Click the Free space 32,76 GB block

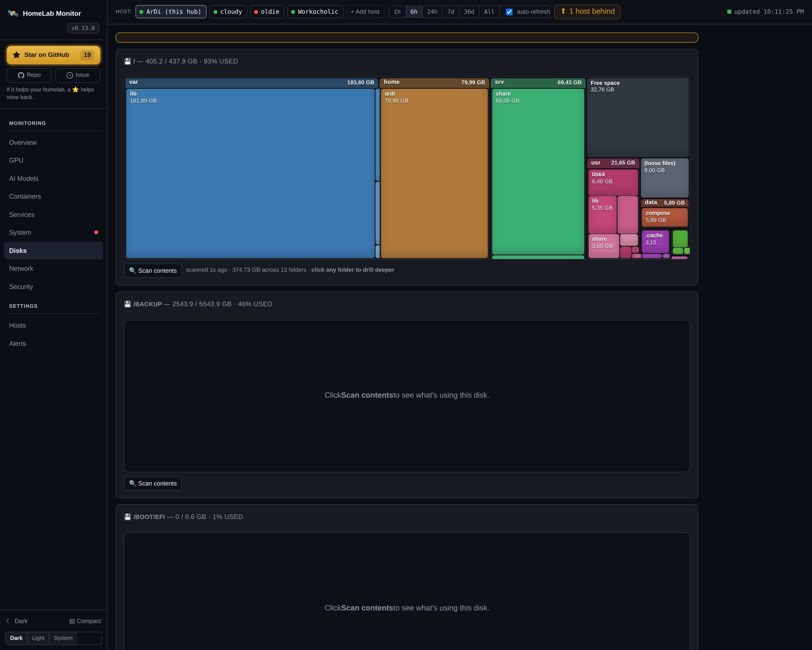click(x=638, y=118)
